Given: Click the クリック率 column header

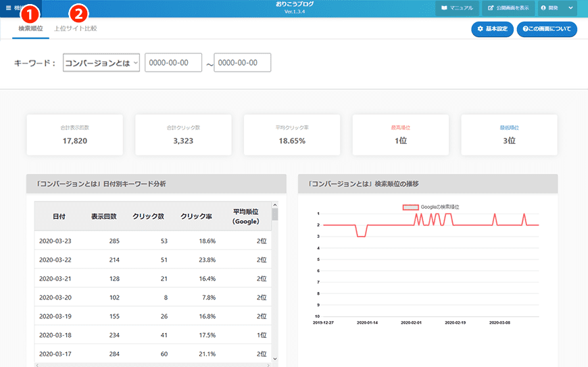Looking at the screenshot, I should point(196,216).
